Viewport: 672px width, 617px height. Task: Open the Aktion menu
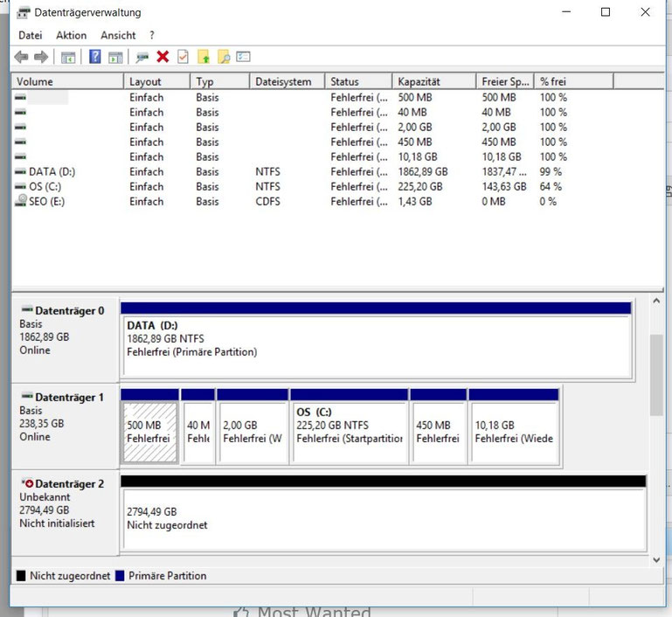[x=71, y=35]
